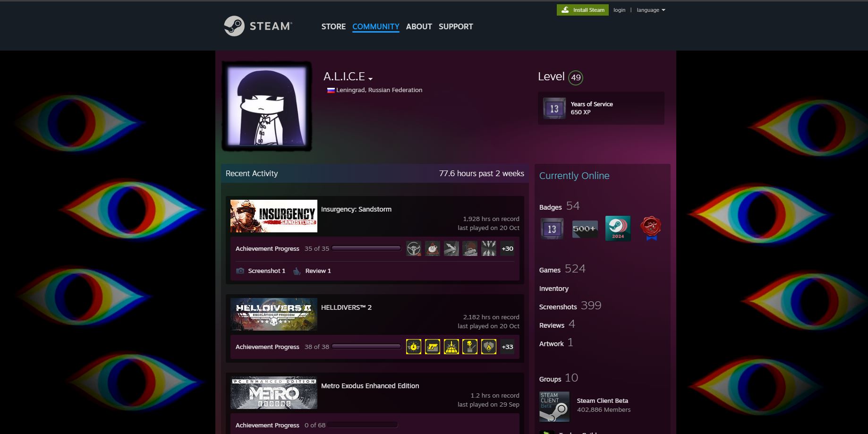Open the language dropdown

pyautogui.click(x=651, y=10)
